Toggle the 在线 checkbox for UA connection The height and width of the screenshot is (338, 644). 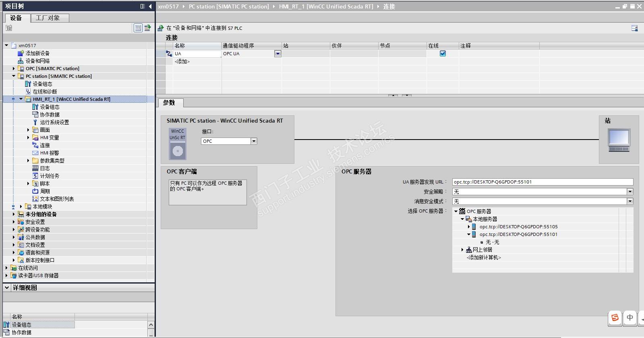(443, 53)
